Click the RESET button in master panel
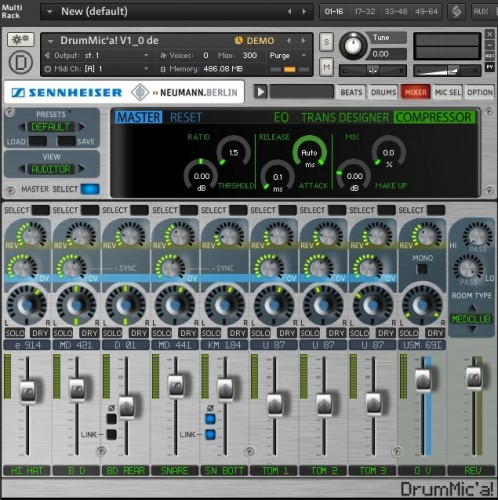The width and height of the screenshot is (498, 500). coord(186,117)
